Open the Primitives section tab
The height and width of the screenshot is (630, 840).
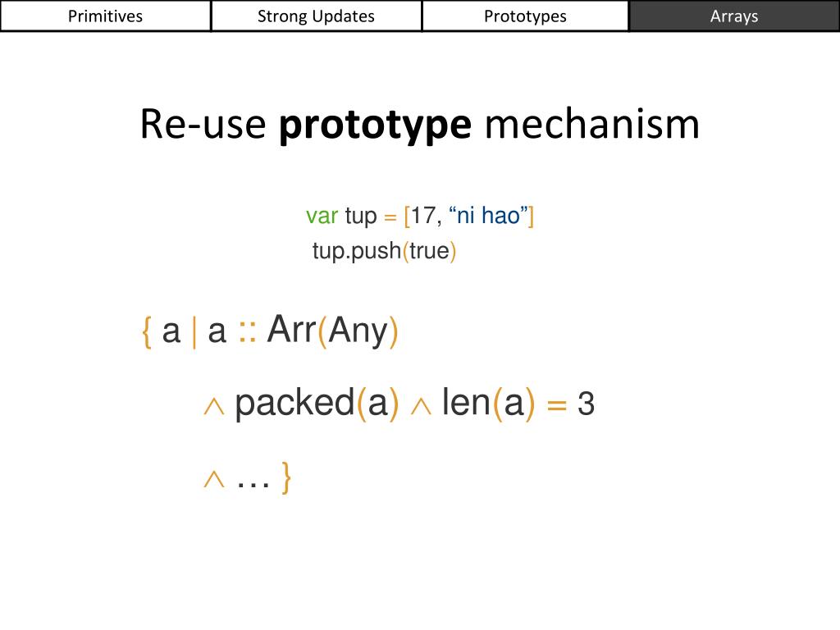coord(106,16)
